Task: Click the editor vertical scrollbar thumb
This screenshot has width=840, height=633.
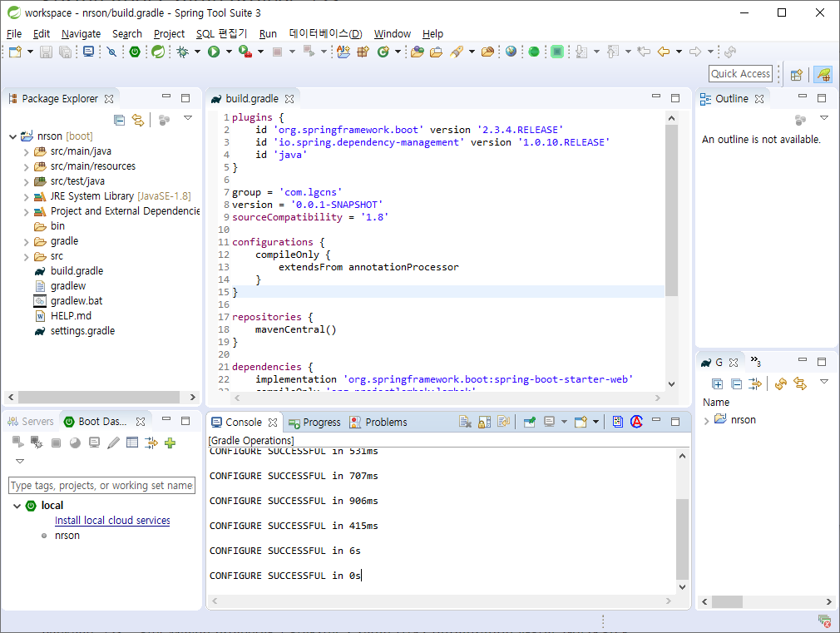Action: point(671,210)
